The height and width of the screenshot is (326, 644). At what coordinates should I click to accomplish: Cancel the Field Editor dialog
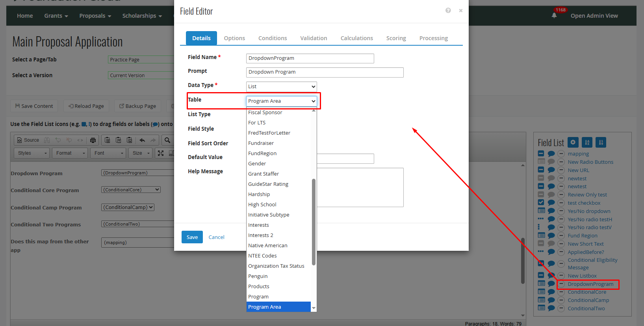point(216,237)
